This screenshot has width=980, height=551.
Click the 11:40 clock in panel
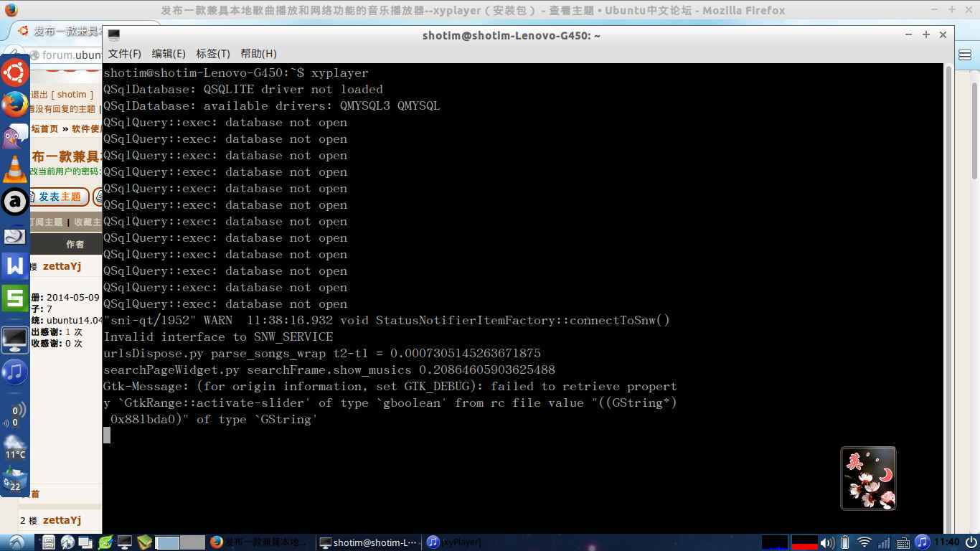[947, 542]
